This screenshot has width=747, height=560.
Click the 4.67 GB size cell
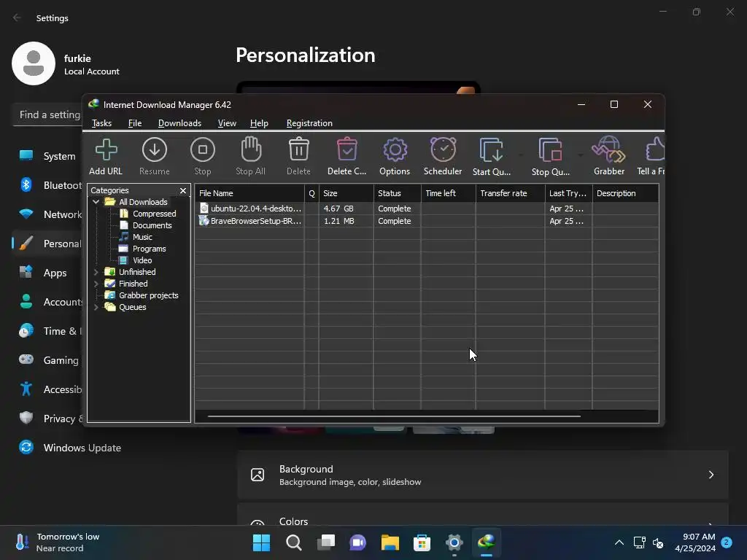point(338,209)
